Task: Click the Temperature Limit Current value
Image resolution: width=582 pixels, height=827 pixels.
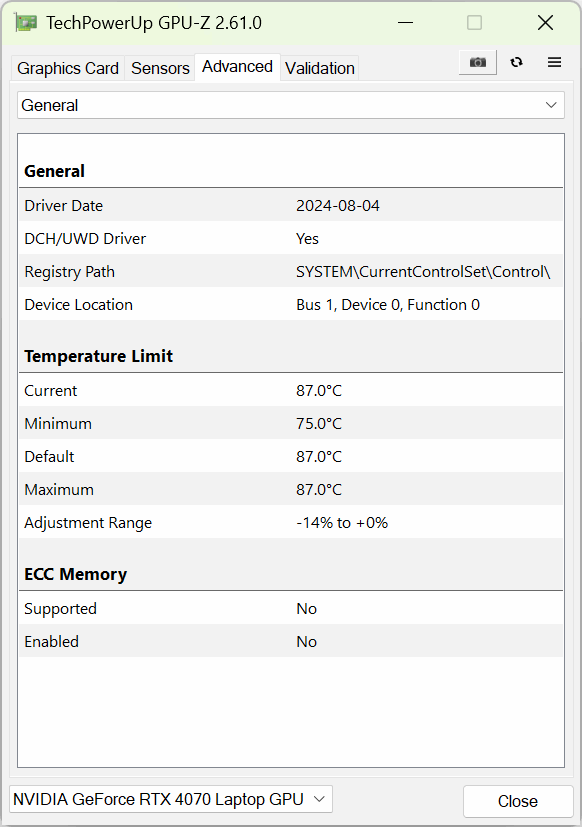Action: 319,390
